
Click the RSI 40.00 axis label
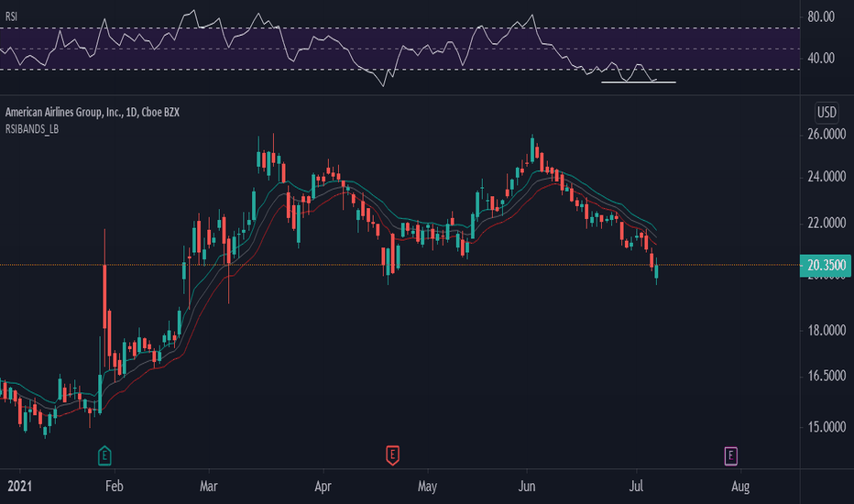coord(821,58)
